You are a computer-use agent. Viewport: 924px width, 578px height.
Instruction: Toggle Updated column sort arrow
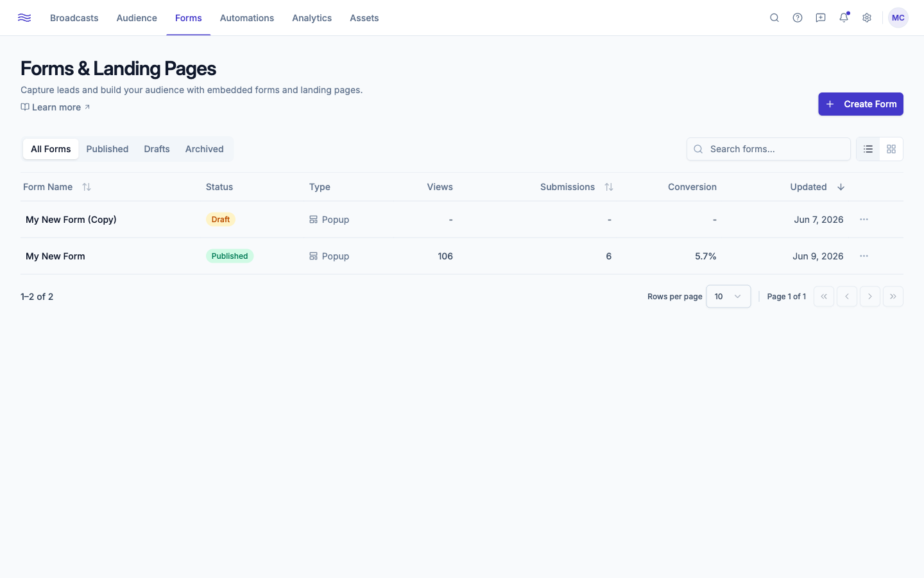pyautogui.click(x=841, y=187)
